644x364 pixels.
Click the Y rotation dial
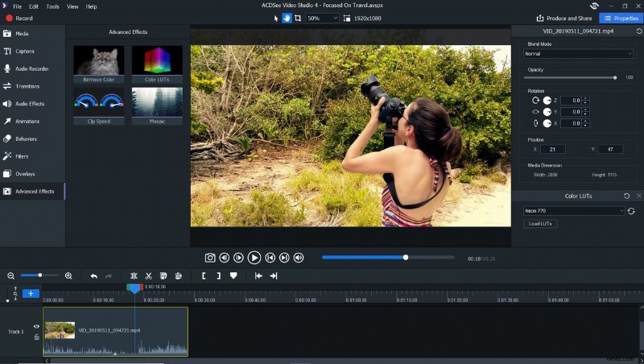[547, 112]
